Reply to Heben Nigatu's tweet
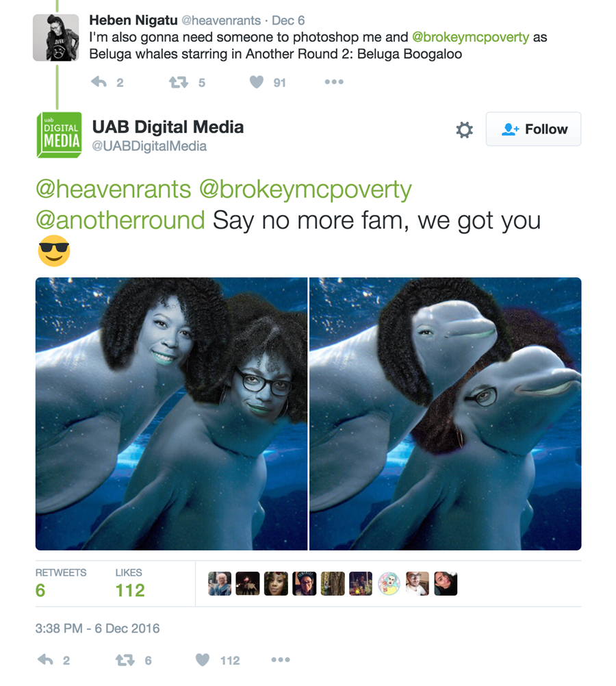Image resolution: width=616 pixels, height=686 pixels. pyautogui.click(x=99, y=81)
